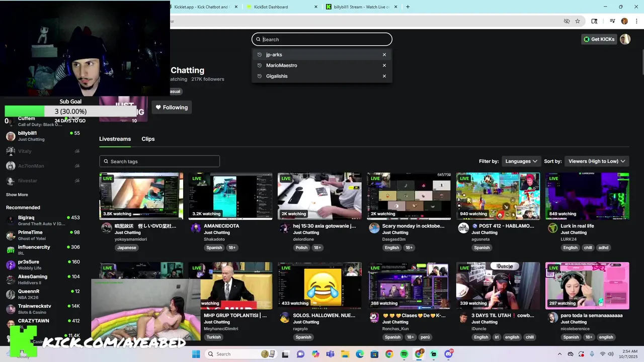644x362 pixels.
Task: Open PrimeTime recommended channel
Action: click(43, 235)
